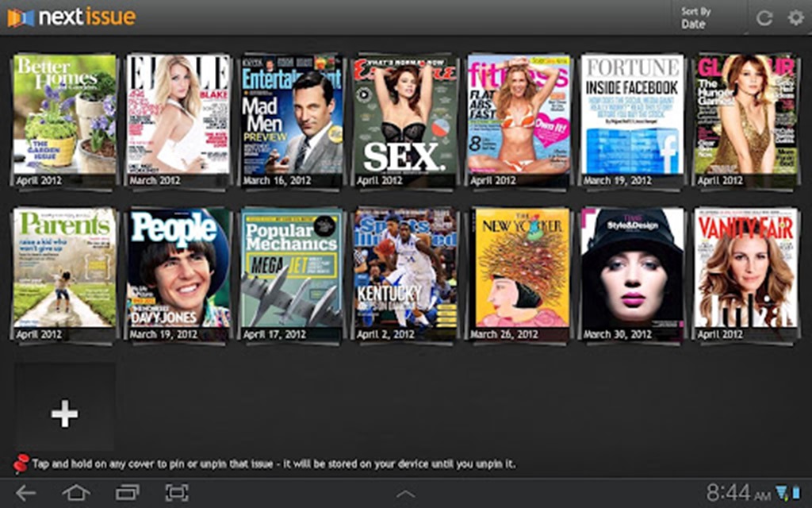Screen dimensions: 812x508
Task: Open The New Yorker March 26 issue
Action: [519, 268]
